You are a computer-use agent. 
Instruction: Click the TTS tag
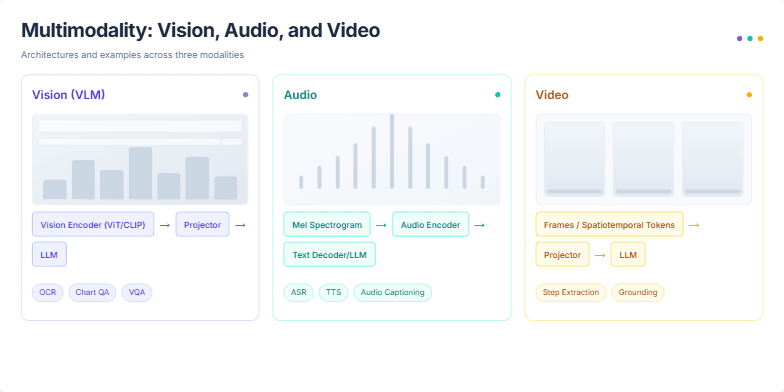[x=334, y=292]
